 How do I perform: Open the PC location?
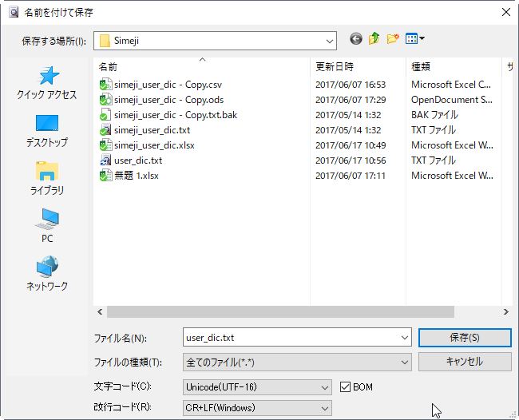(x=47, y=226)
